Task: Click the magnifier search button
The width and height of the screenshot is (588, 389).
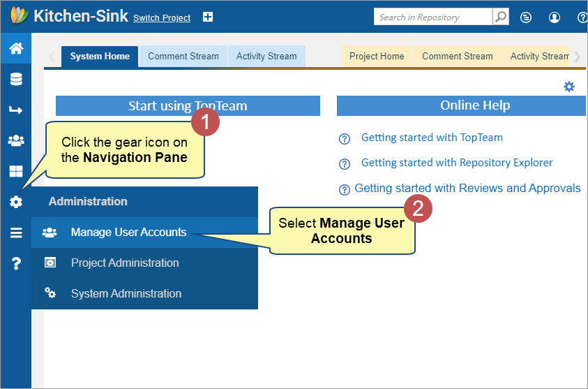Action: 501,17
